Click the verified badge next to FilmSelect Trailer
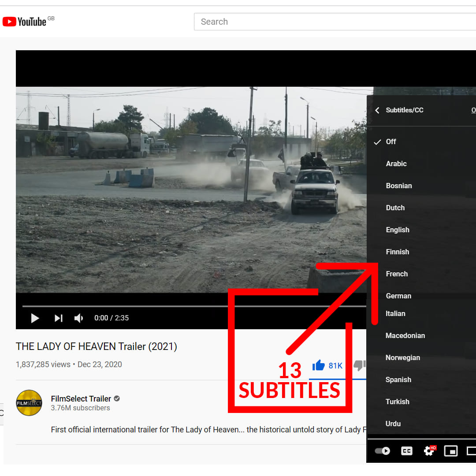The height and width of the screenshot is (476, 476). 117,398
